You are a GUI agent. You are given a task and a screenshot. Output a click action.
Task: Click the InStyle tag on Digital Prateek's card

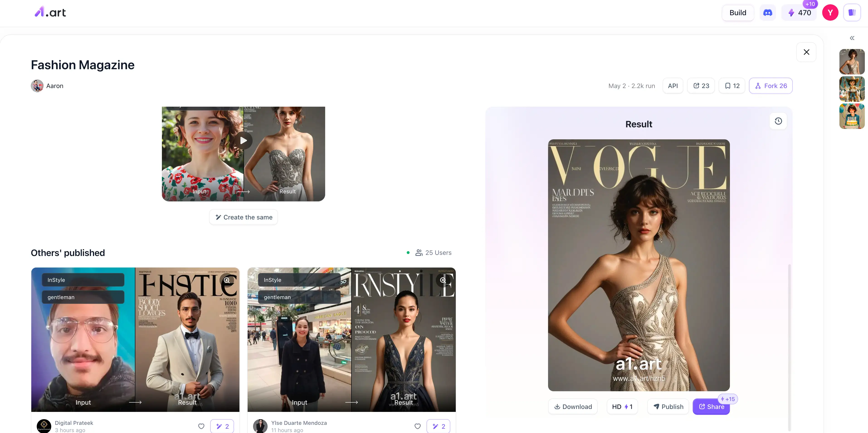(83, 280)
